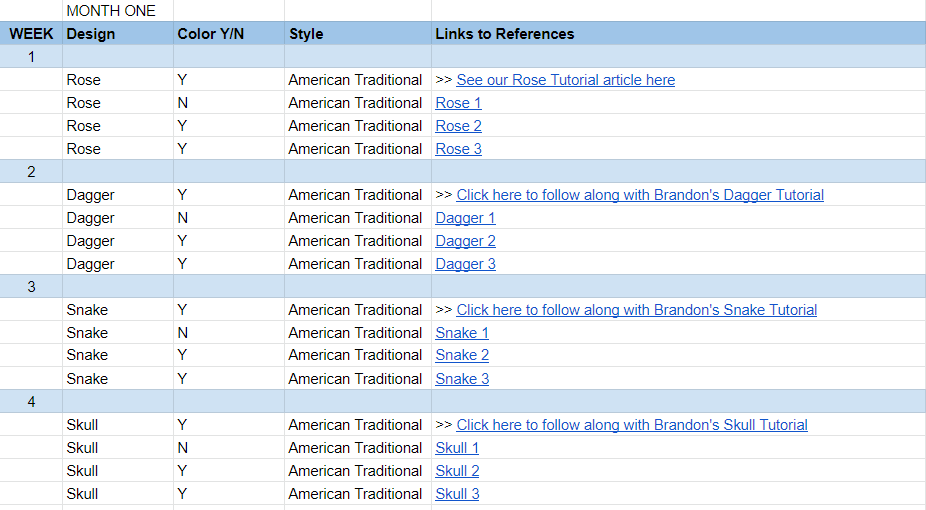Open the Skull 1 reference link
Viewport: 926px width, 510px height.
[457, 448]
